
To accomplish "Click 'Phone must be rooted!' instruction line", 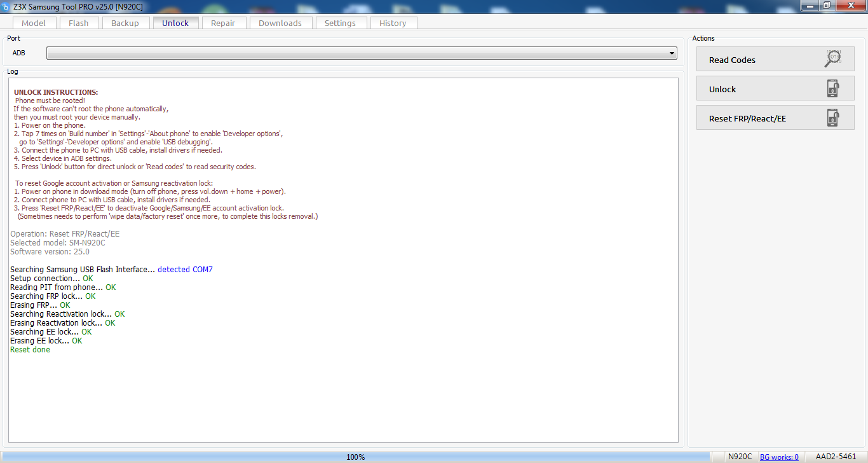I will pos(50,100).
